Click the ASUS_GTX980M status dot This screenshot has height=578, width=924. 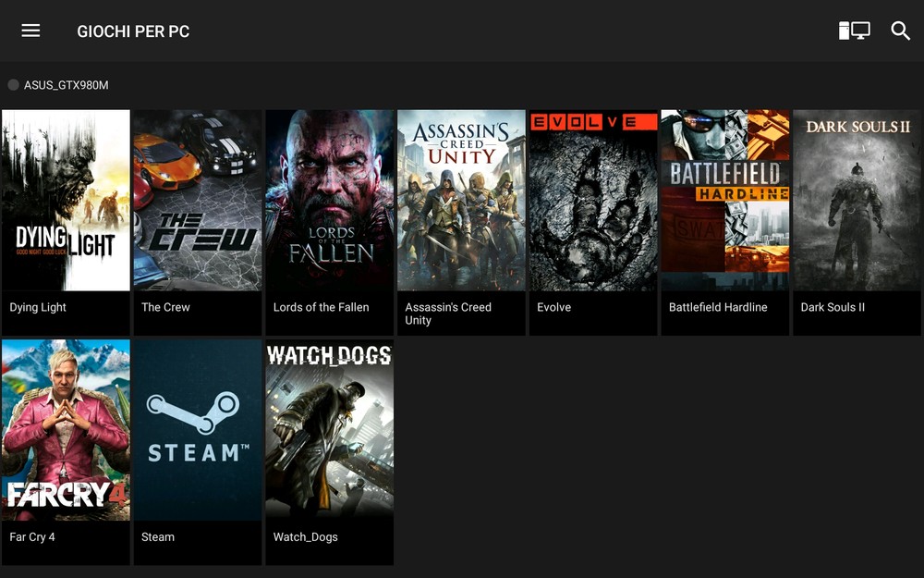13,85
